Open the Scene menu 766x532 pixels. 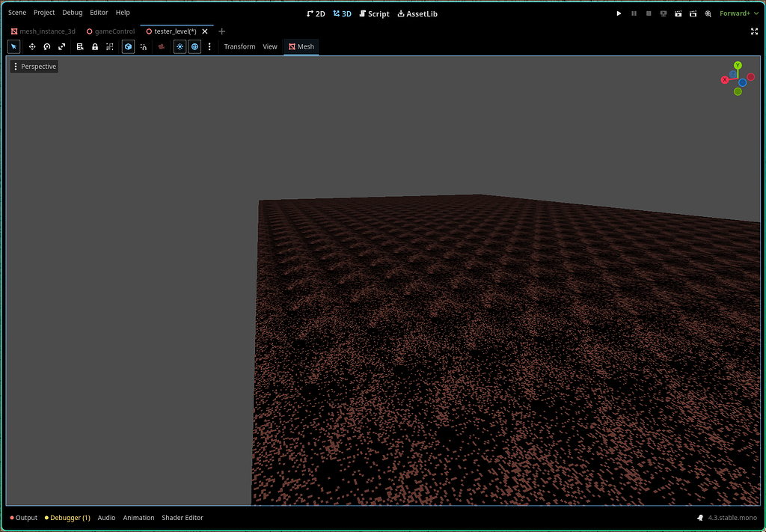point(16,13)
